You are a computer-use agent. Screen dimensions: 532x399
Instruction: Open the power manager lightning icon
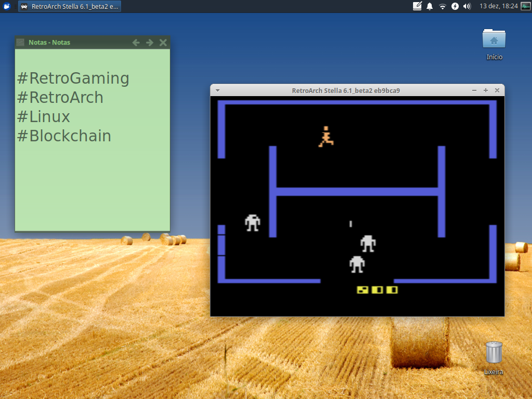tap(455, 6)
